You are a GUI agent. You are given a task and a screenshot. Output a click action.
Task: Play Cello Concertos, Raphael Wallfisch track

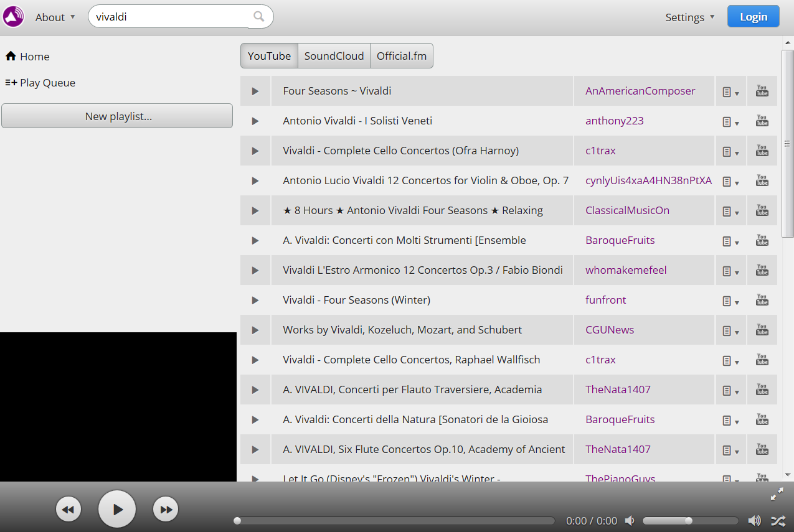click(255, 360)
